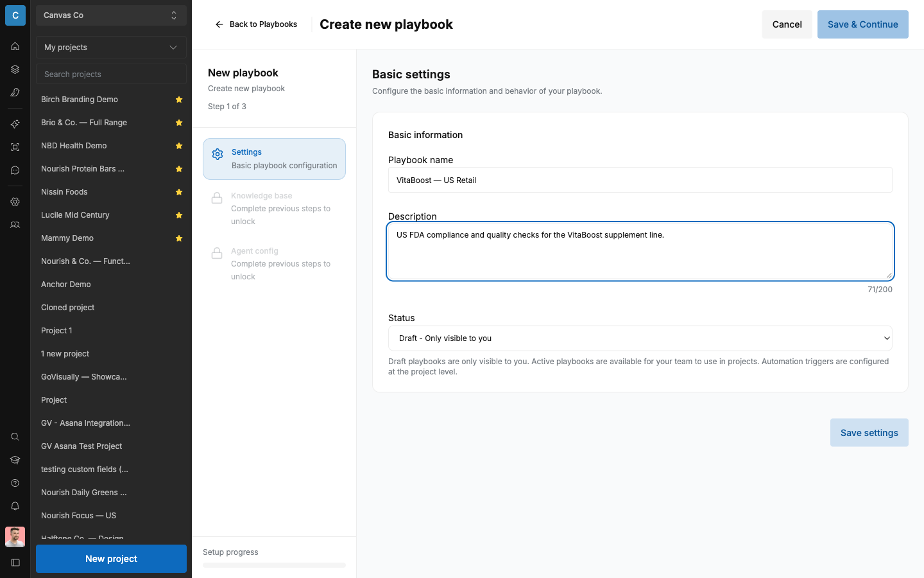Open the team members icon
924x578 pixels.
click(x=15, y=225)
